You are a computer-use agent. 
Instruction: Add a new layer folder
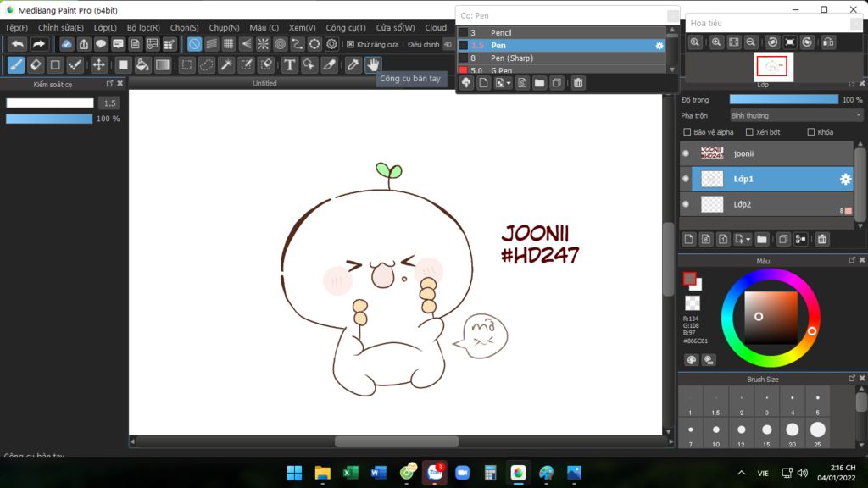pos(762,239)
